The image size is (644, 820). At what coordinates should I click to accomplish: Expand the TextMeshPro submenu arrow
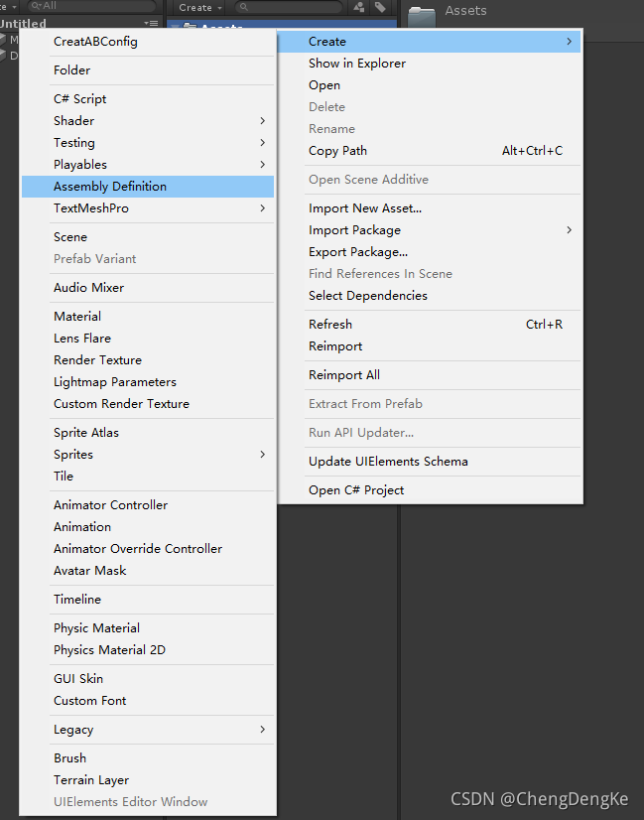click(262, 208)
